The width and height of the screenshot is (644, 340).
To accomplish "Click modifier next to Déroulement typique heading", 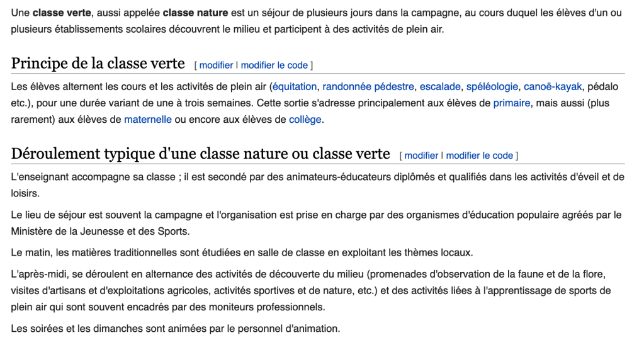I will coord(421,156).
